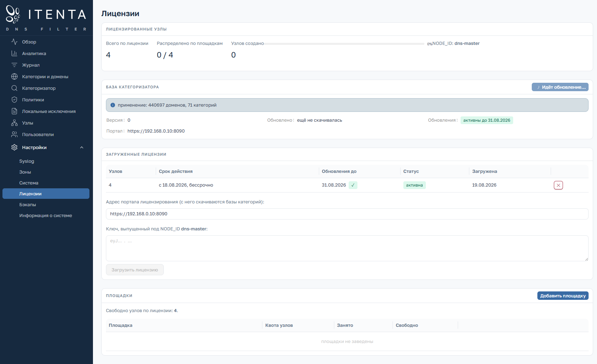Click the info icon in the применение banner
Image resolution: width=597 pixels, height=364 pixels.
[x=113, y=105]
